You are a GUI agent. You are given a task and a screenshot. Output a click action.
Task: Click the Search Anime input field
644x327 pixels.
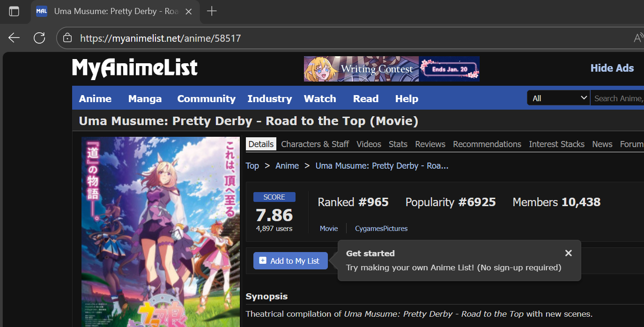click(617, 98)
